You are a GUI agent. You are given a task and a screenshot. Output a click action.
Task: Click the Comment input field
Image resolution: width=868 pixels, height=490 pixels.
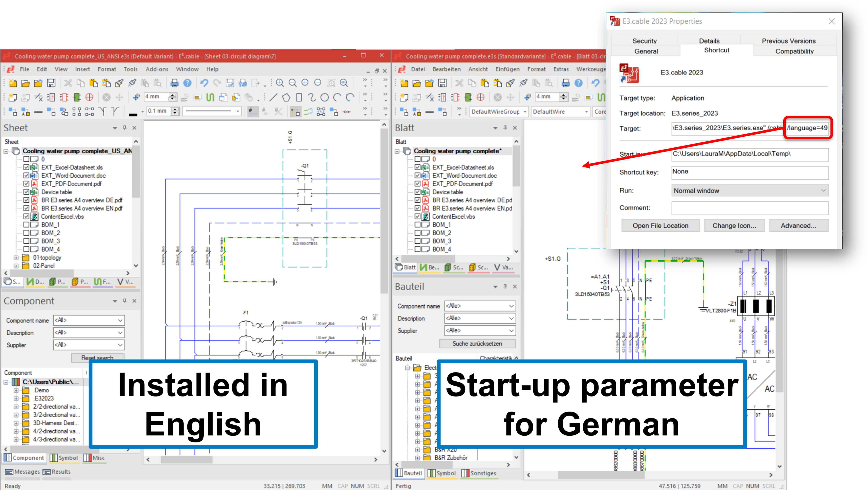coord(750,208)
